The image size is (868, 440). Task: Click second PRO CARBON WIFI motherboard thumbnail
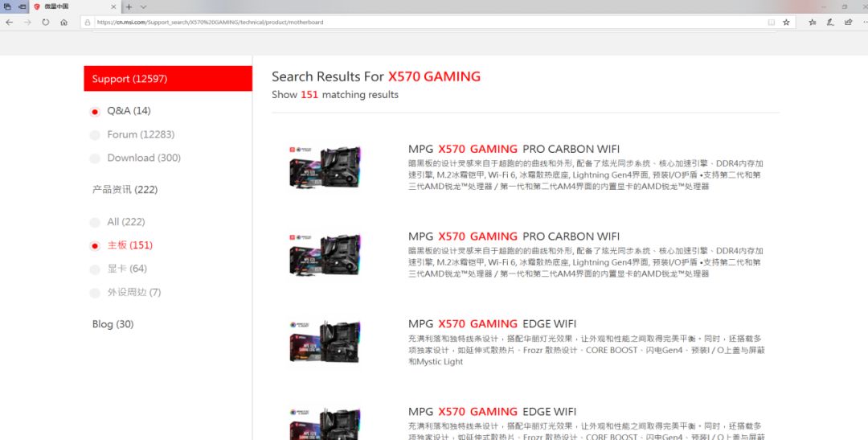(x=325, y=254)
